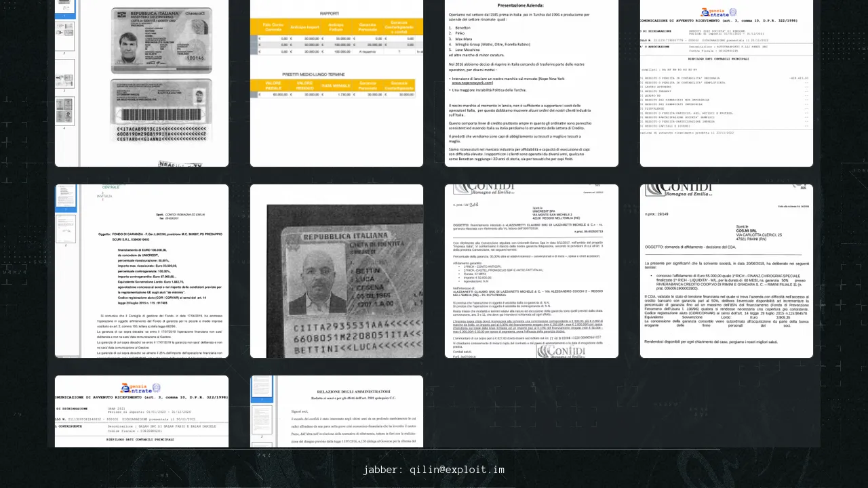Image resolution: width=868 pixels, height=488 pixels.
Task: Click the Agenzia Entrate logo in top-right document
Action: point(717,13)
